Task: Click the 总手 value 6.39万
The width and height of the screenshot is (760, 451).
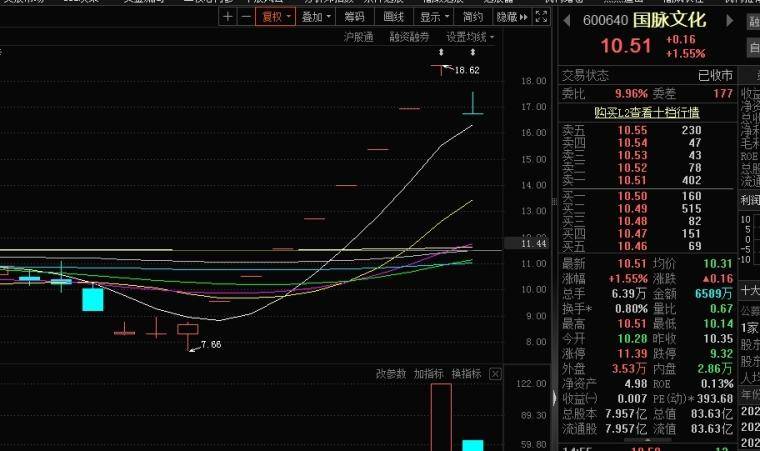Action: (x=629, y=293)
